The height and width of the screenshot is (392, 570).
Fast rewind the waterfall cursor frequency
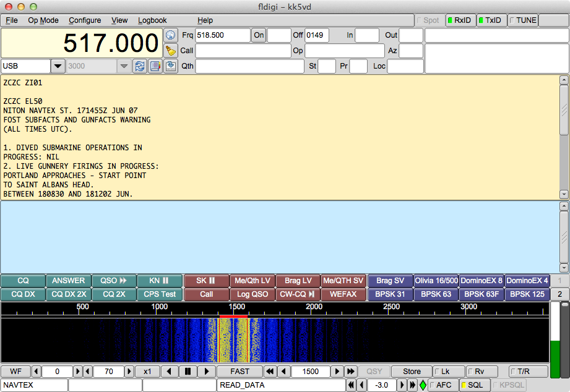click(x=270, y=372)
